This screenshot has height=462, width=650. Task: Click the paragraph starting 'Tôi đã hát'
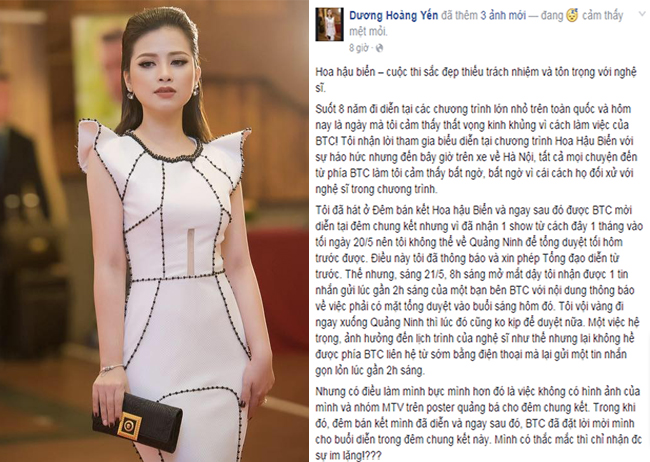tap(479, 290)
